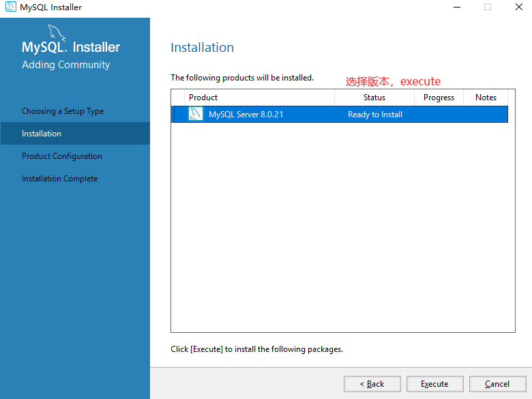Click the Installation page heading
Viewport: 532px width, 399px height.
pos(202,48)
